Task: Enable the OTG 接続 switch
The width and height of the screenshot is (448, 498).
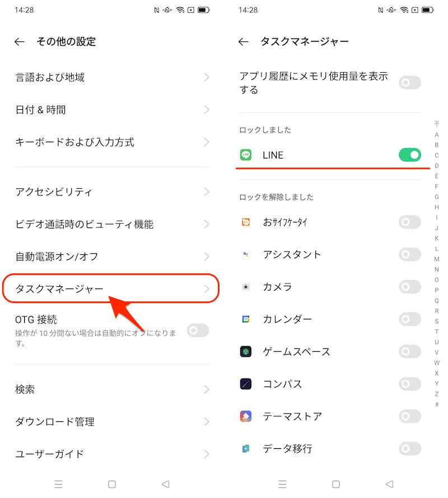Action: (198, 331)
